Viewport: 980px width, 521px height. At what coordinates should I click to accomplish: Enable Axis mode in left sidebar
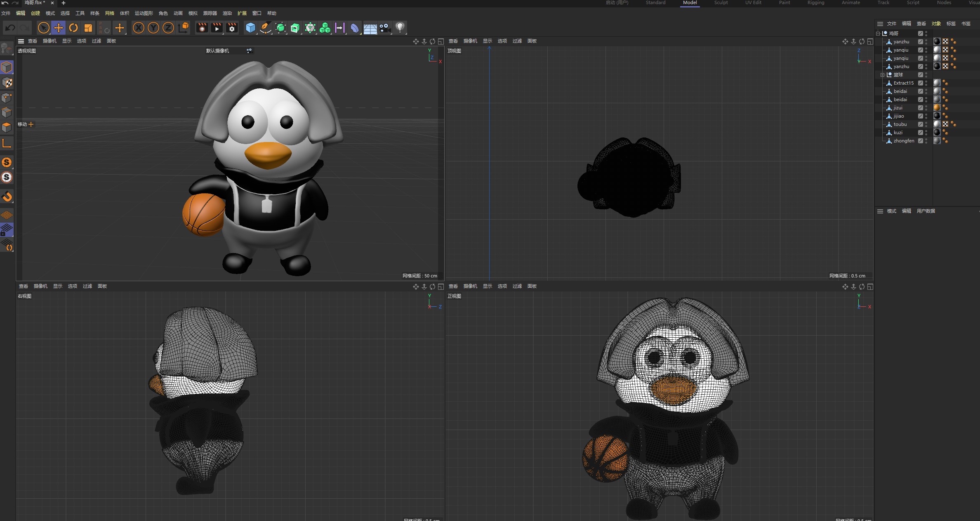[7, 143]
